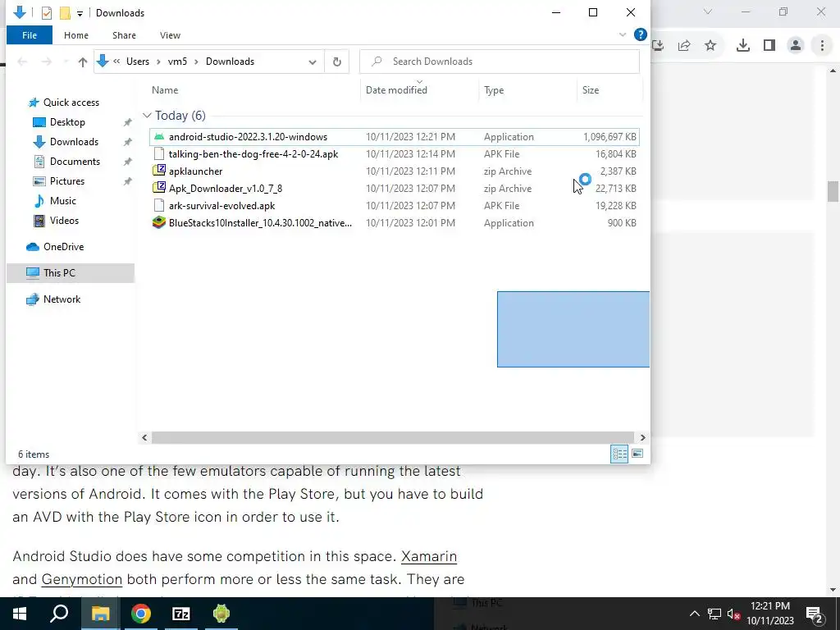Show hidden system tray icons

694,614
